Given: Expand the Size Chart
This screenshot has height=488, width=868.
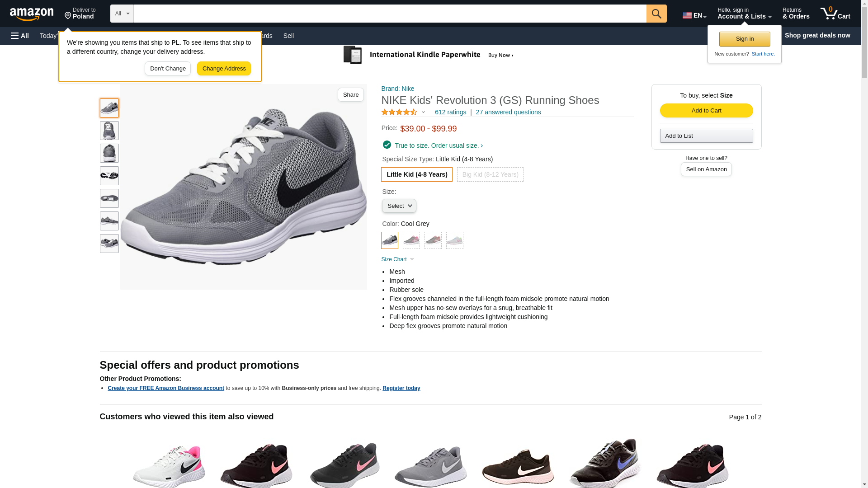Looking at the screenshot, I should point(397,259).
